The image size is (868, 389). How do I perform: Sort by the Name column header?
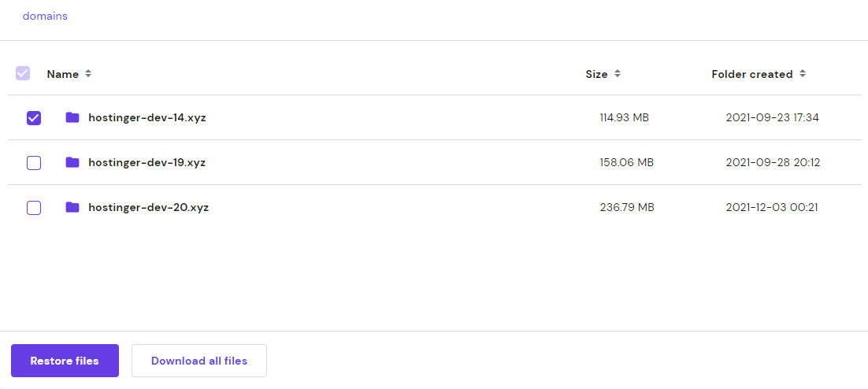pyautogui.click(x=63, y=74)
